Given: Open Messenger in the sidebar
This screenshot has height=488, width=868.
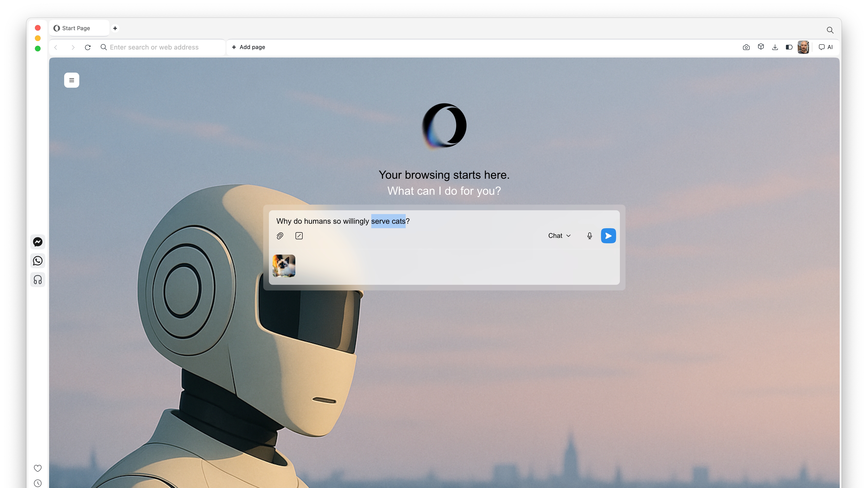Looking at the screenshot, I should [x=38, y=242].
